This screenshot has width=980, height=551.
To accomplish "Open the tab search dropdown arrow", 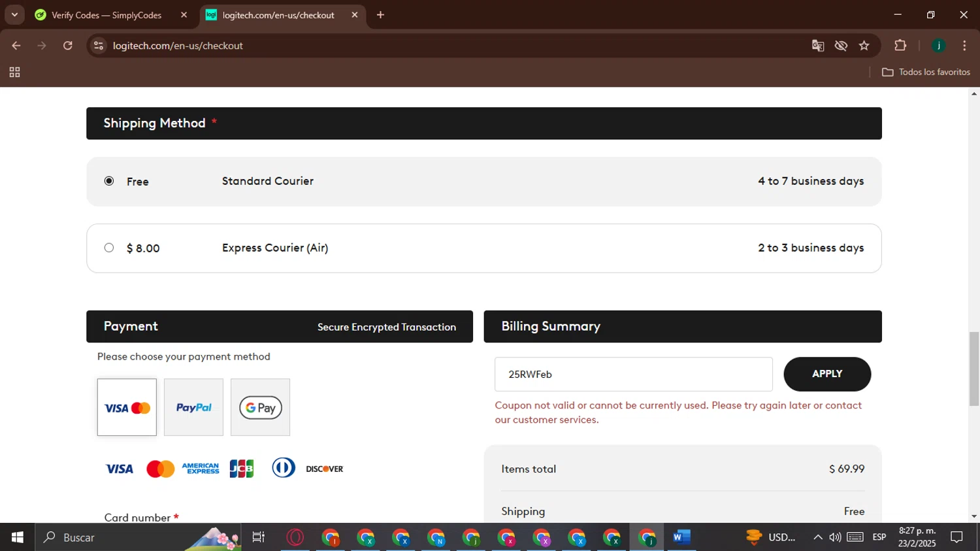I will click(x=14, y=14).
